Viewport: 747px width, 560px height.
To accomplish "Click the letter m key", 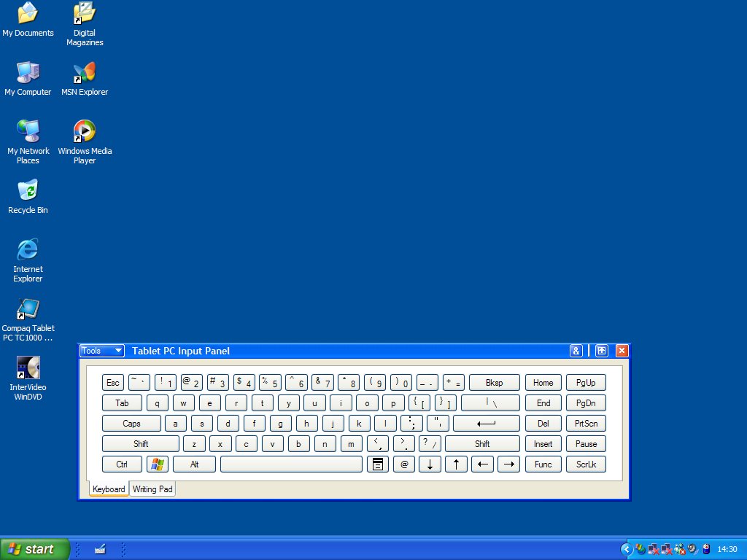I will click(x=351, y=444).
